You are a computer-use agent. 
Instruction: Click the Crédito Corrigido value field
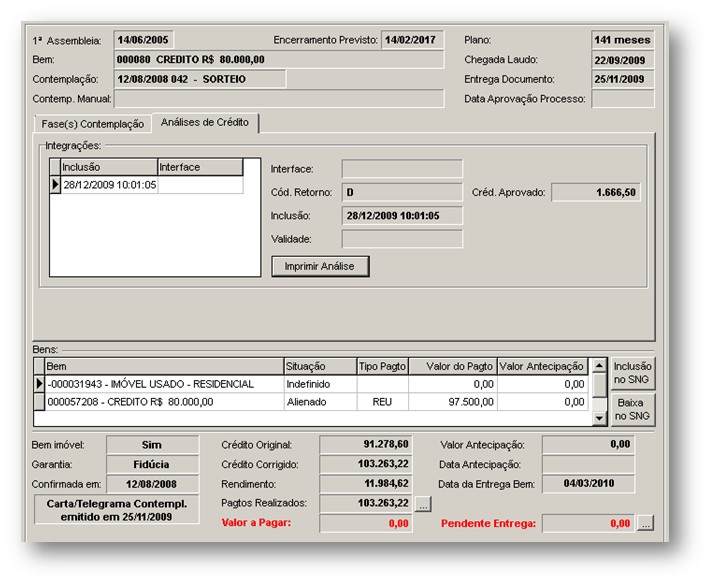(366, 464)
